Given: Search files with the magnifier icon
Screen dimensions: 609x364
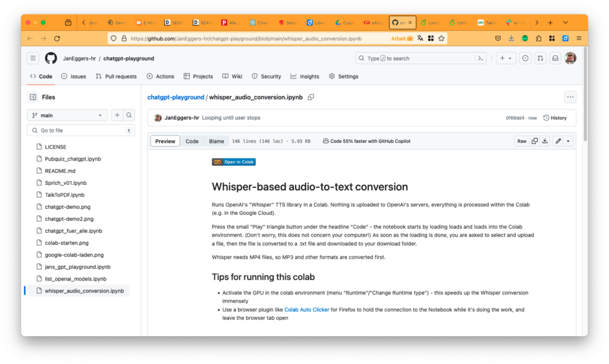Looking at the screenshot, I should coord(129,115).
